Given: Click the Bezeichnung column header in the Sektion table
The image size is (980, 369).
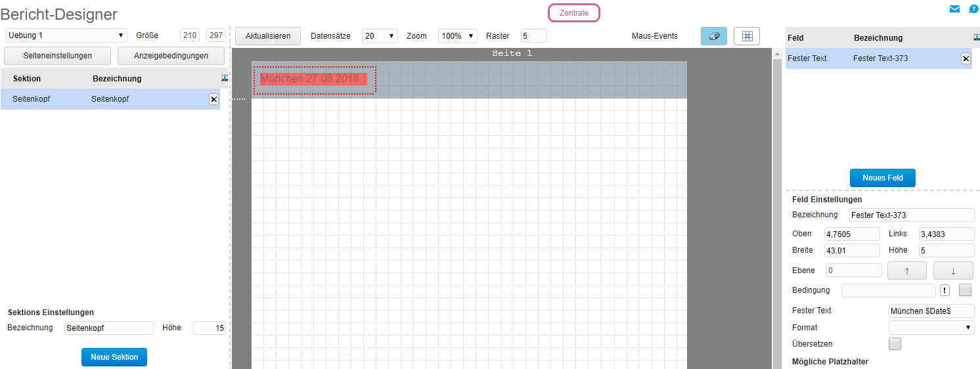Looking at the screenshot, I should [x=117, y=79].
